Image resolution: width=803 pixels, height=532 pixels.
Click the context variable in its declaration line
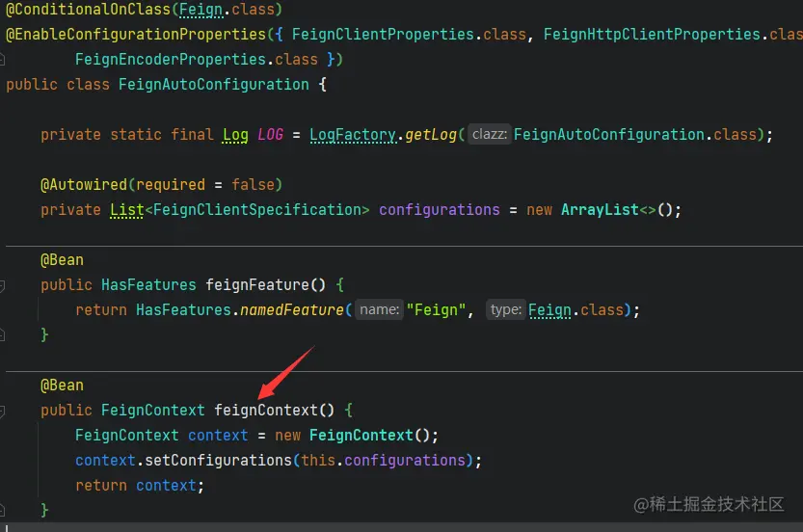(x=218, y=436)
